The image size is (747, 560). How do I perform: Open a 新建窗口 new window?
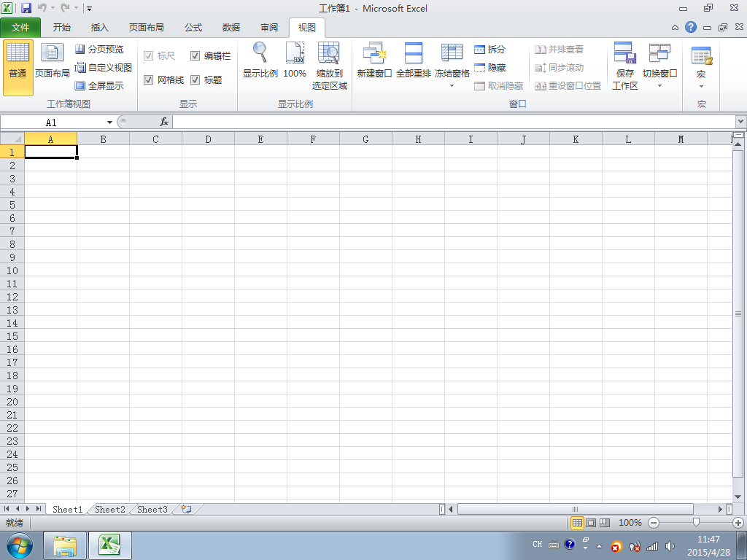point(374,61)
